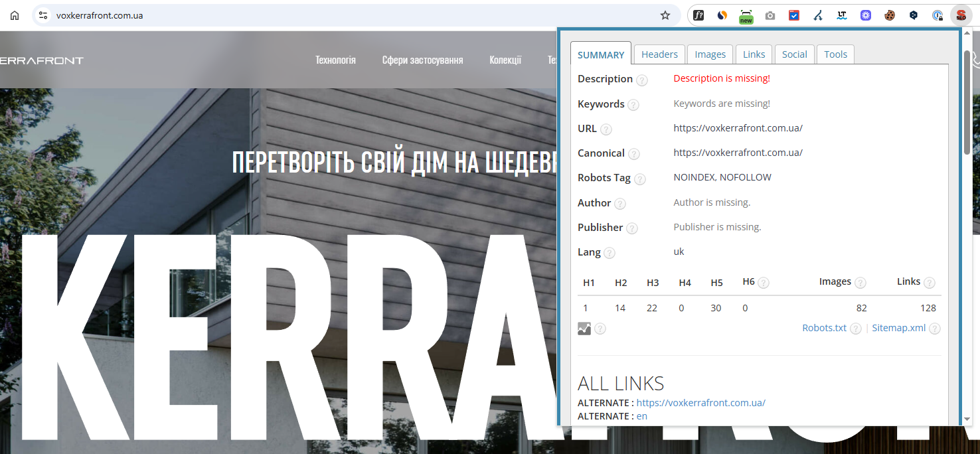Open the Robots.txt link
The image size is (980, 454).
click(x=824, y=328)
